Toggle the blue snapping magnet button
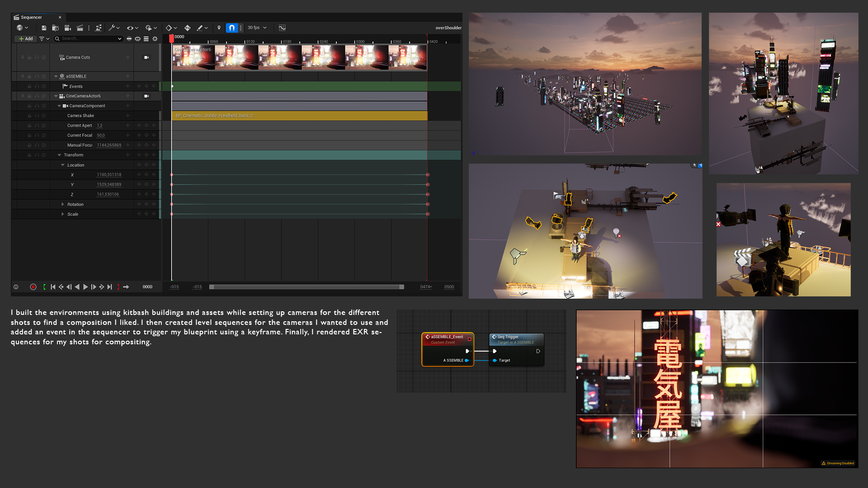 231,28
